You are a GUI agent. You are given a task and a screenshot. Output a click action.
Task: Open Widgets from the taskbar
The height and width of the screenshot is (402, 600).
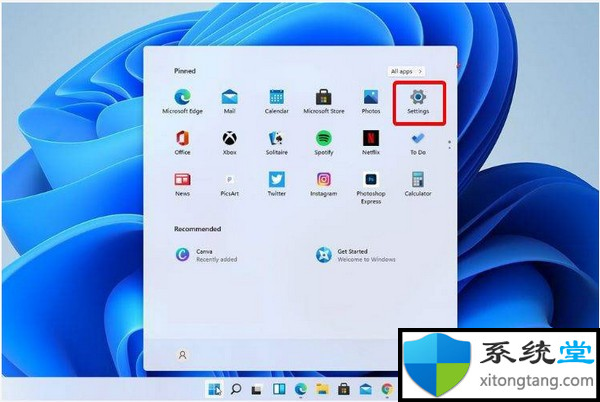pyautogui.click(x=279, y=389)
